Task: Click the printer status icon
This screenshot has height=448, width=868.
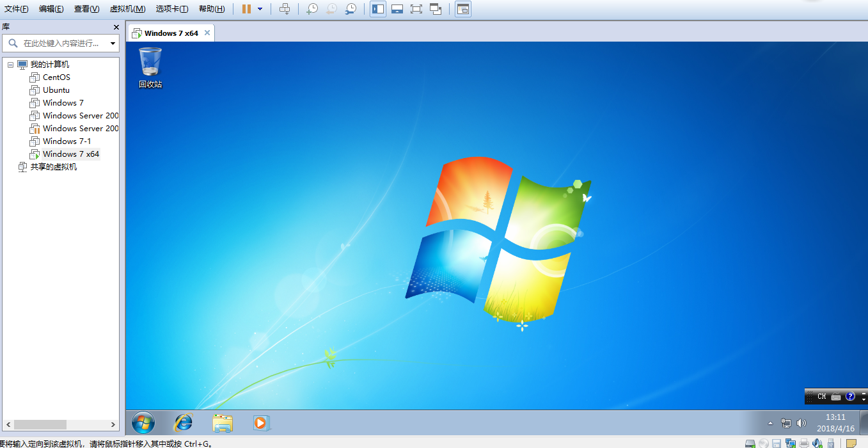Action: point(803,443)
